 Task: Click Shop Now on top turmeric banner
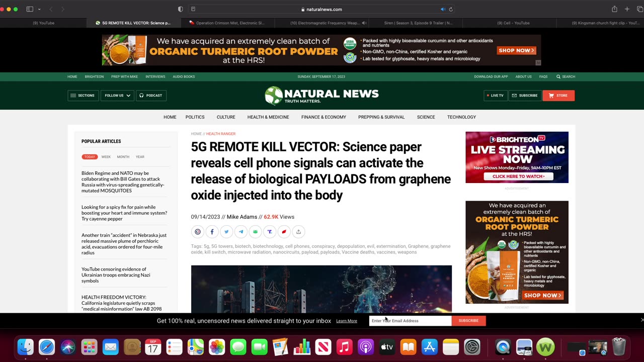[x=517, y=50]
